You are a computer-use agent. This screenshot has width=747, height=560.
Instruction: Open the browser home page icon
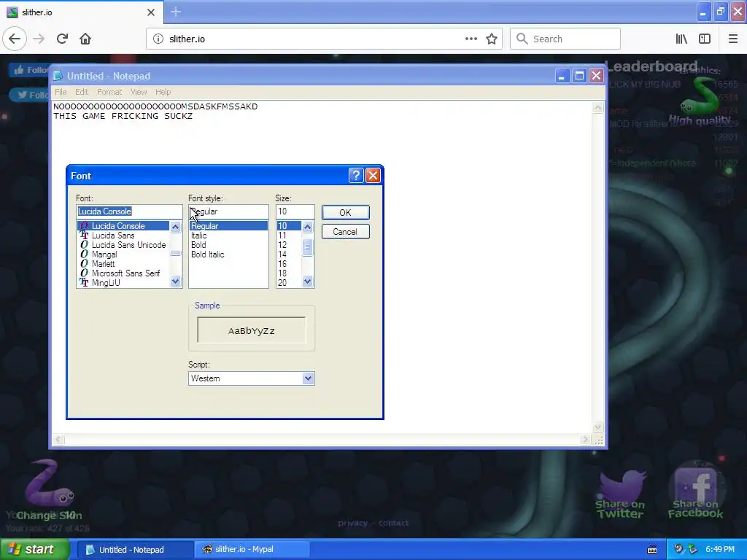[85, 39]
